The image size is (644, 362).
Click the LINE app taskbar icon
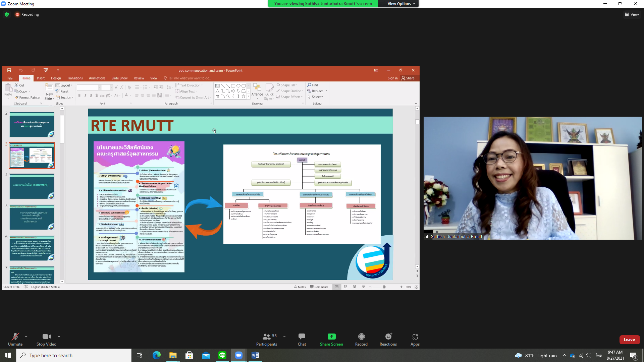(x=222, y=355)
